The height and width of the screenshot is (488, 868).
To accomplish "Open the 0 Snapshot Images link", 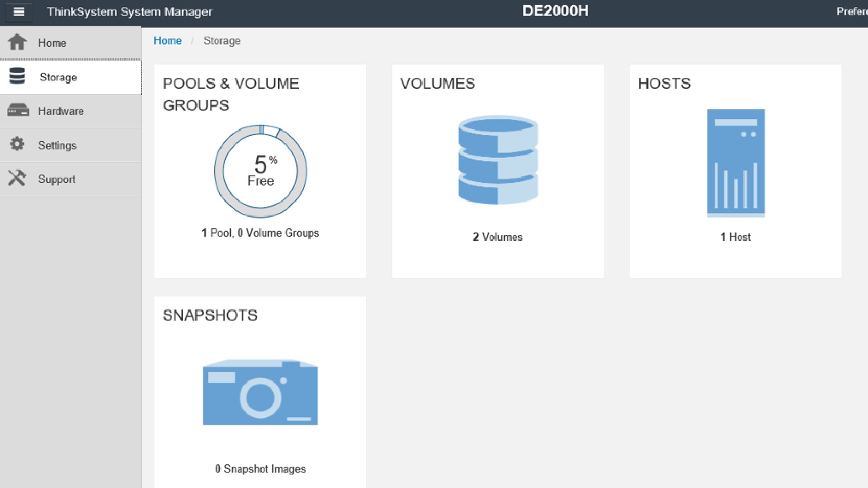I will coord(260,469).
